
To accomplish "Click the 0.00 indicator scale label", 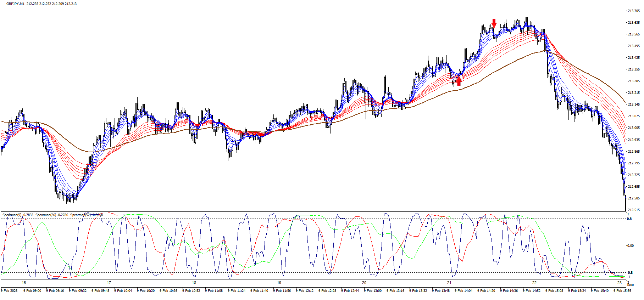I will click(631, 245).
